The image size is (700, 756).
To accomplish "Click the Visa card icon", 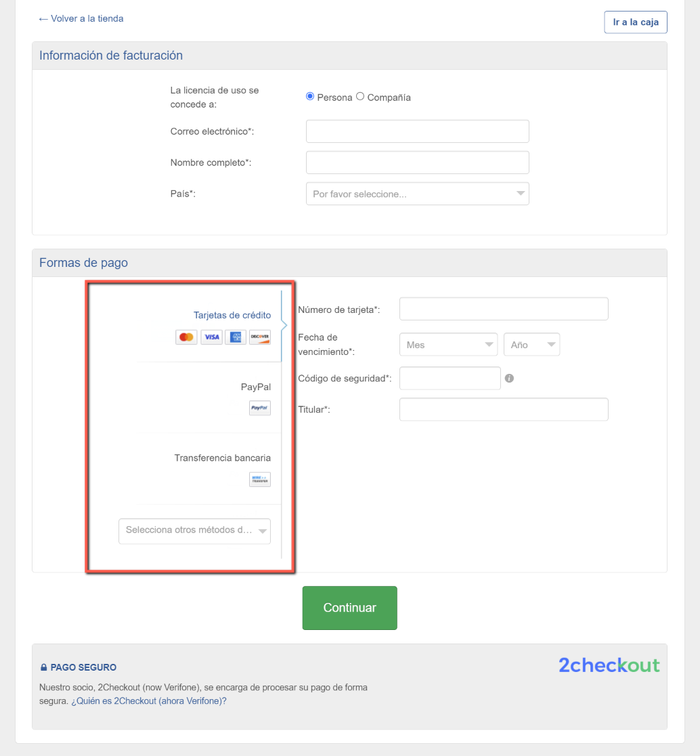I will click(x=211, y=337).
